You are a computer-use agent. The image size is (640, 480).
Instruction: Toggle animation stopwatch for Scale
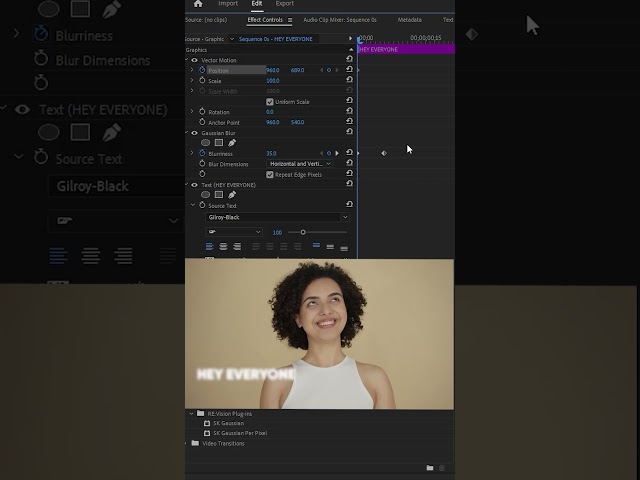pos(202,80)
